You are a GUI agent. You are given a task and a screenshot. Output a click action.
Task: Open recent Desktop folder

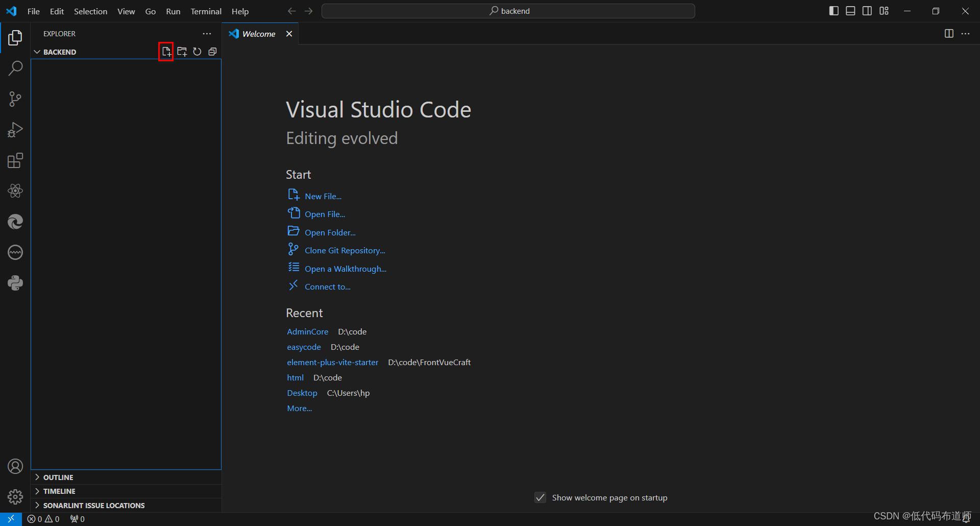coord(302,393)
